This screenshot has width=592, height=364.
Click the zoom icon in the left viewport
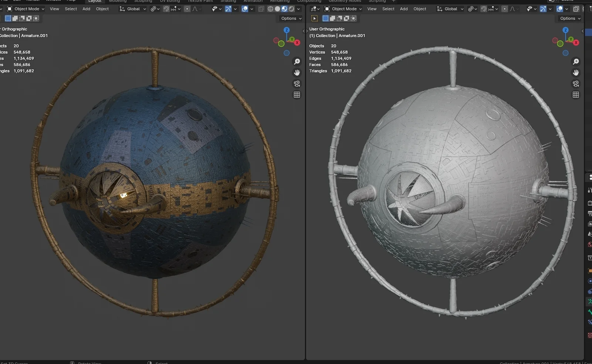pyautogui.click(x=297, y=62)
